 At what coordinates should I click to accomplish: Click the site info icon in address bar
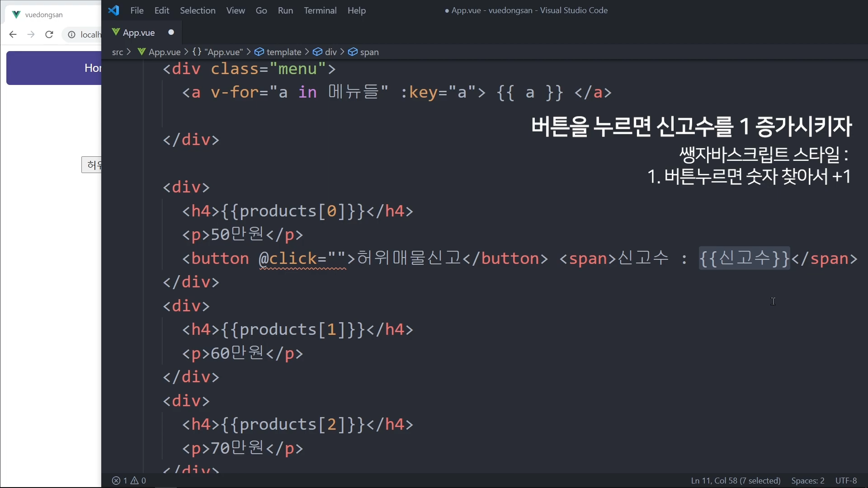[x=71, y=34]
